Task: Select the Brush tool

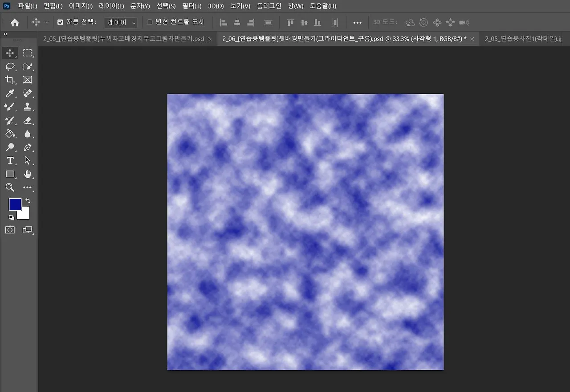Action: coord(10,106)
